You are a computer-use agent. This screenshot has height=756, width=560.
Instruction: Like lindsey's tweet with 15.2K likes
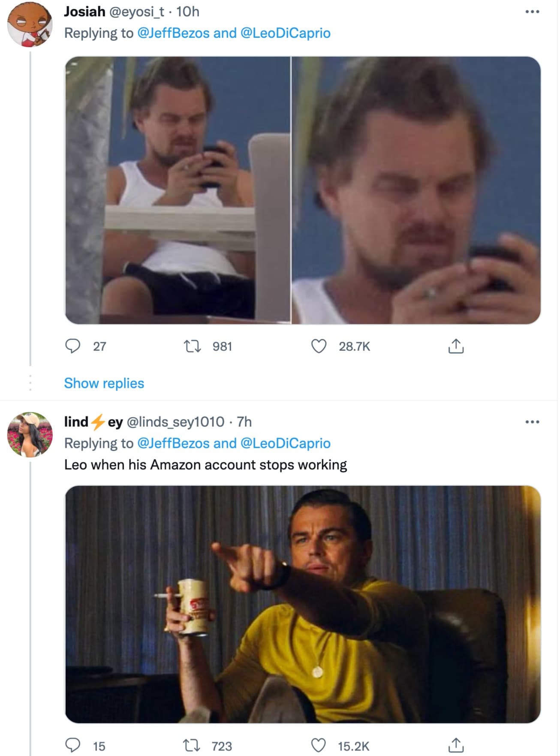pyautogui.click(x=319, y=746)
